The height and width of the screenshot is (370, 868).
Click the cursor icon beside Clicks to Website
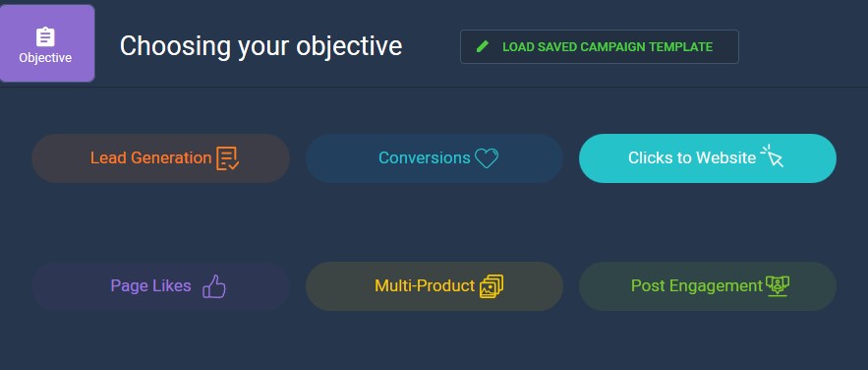point(773,156)
